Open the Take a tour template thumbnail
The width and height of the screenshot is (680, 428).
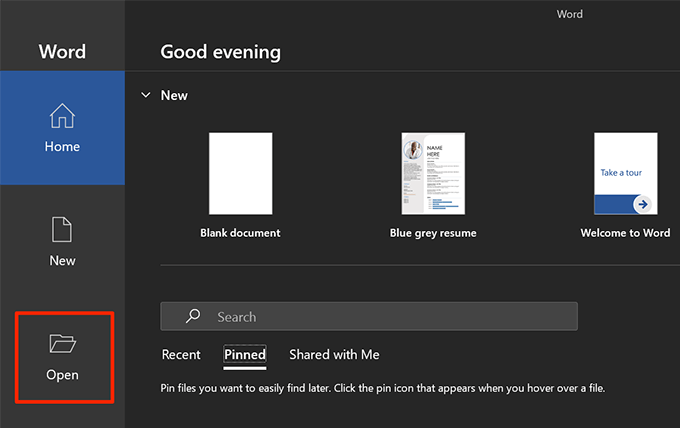(625, 173)
